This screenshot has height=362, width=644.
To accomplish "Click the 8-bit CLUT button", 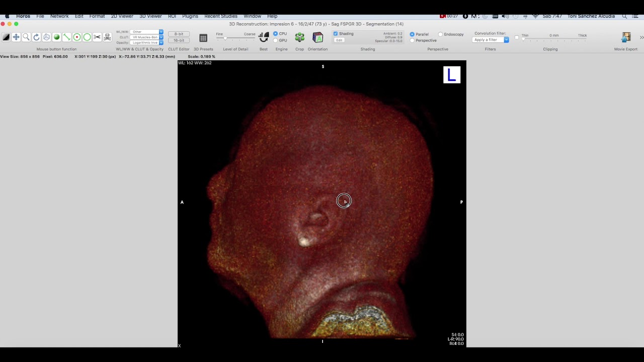I will coord(179,34).
